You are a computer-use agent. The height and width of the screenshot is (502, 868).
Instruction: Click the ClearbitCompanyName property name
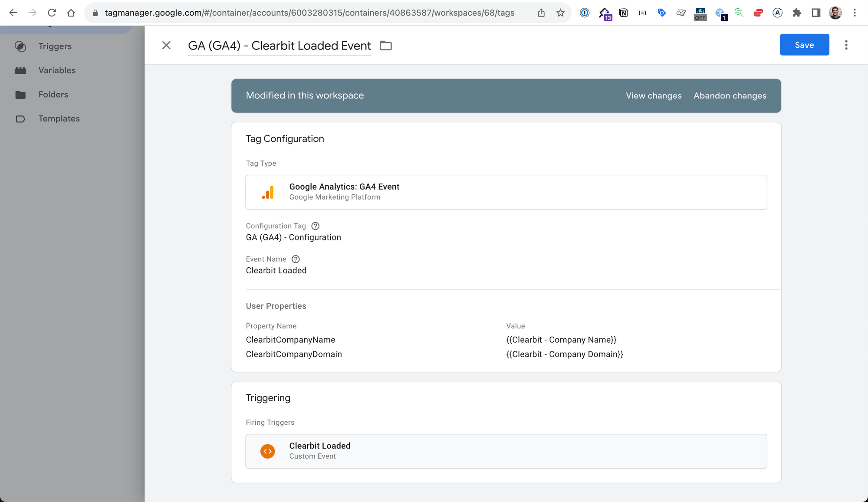(290, 340)
